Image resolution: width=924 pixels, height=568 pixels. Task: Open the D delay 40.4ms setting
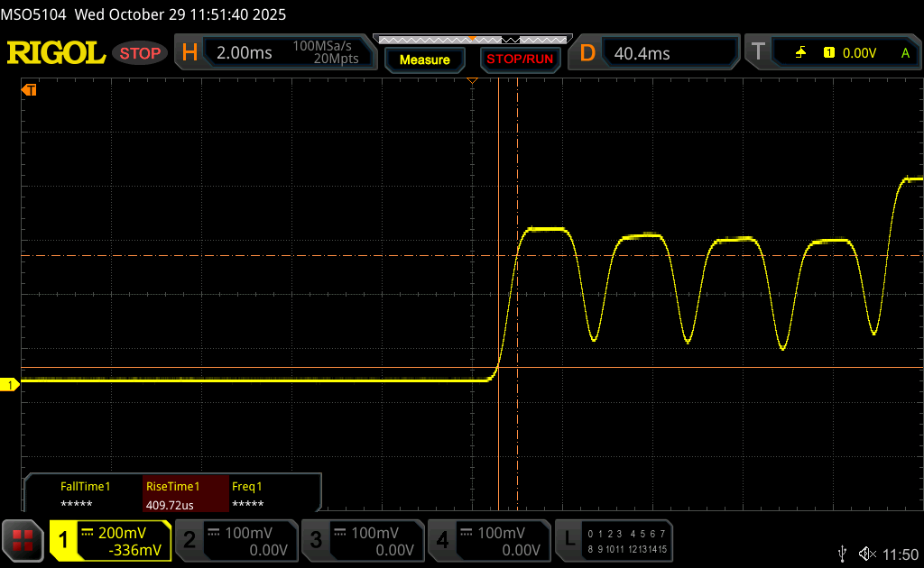click(655, 53)
